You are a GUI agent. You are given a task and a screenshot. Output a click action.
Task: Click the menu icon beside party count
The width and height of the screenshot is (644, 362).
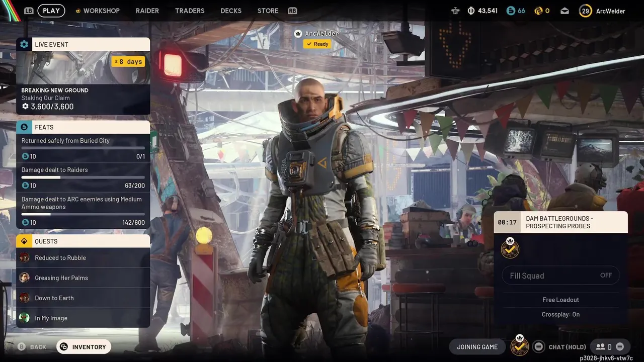[620, 347]
